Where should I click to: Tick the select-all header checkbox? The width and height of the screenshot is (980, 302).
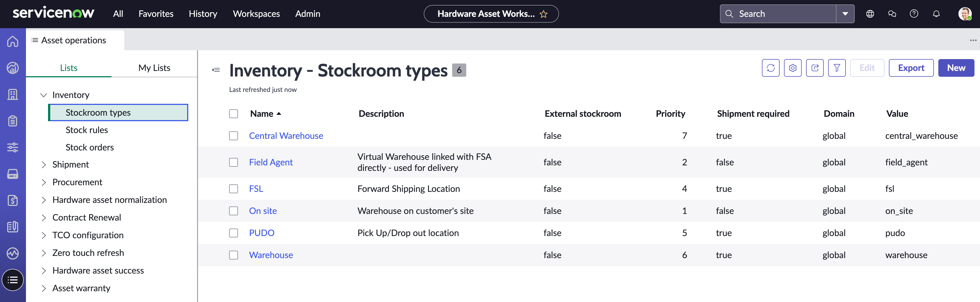[x=234, y=114]
